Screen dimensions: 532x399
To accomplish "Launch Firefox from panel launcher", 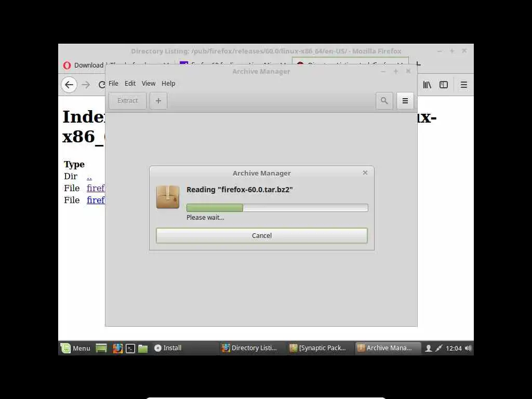I will pyautogui.click(x=117, y=348).
